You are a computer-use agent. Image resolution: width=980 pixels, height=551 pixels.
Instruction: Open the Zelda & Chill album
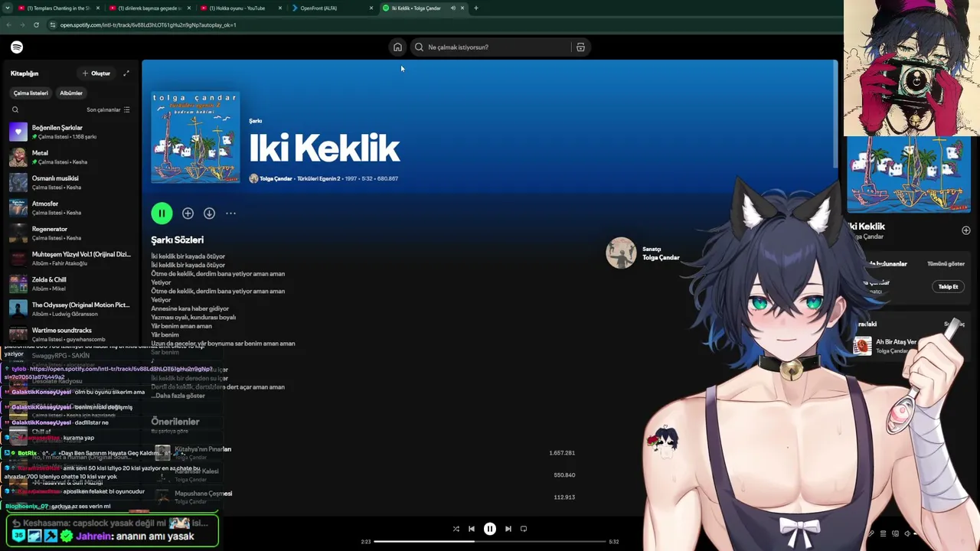point(70,284)
